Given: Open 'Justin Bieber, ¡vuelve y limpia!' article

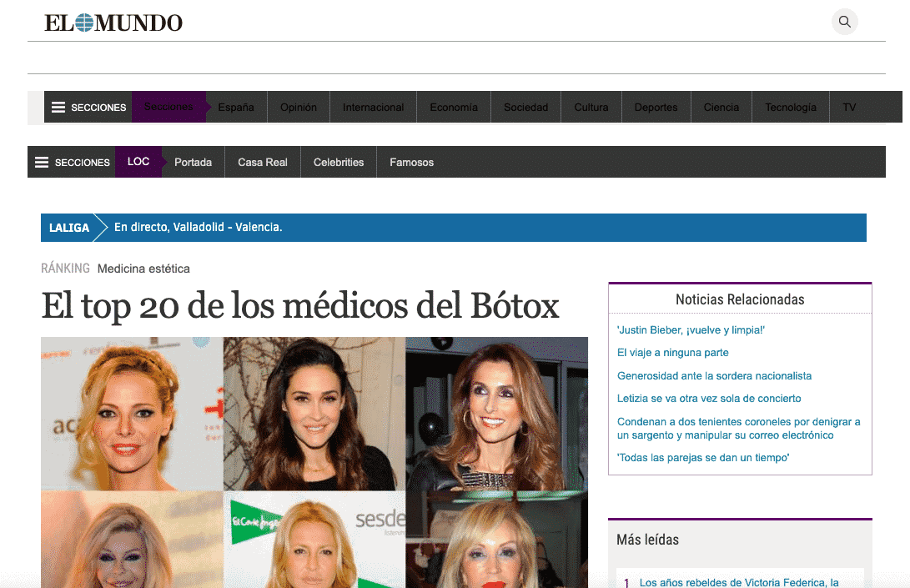Looking at the screenshot, I should coord(691,330).
